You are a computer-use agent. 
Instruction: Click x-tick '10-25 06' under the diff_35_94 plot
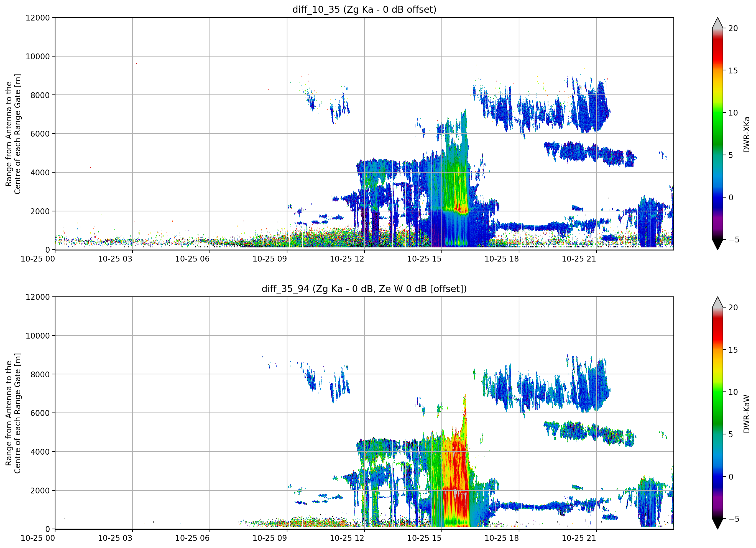[192, 538]
